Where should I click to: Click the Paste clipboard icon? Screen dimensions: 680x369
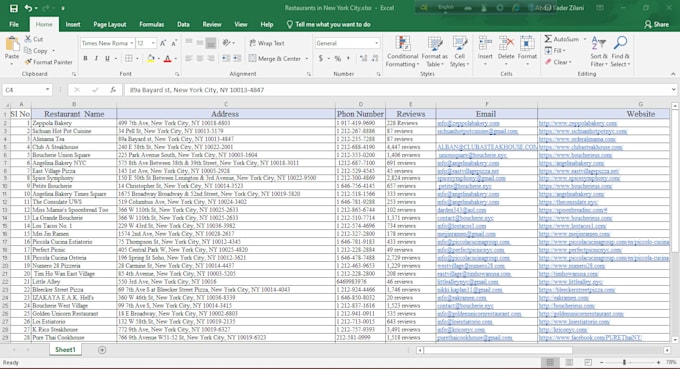point(12,43)
